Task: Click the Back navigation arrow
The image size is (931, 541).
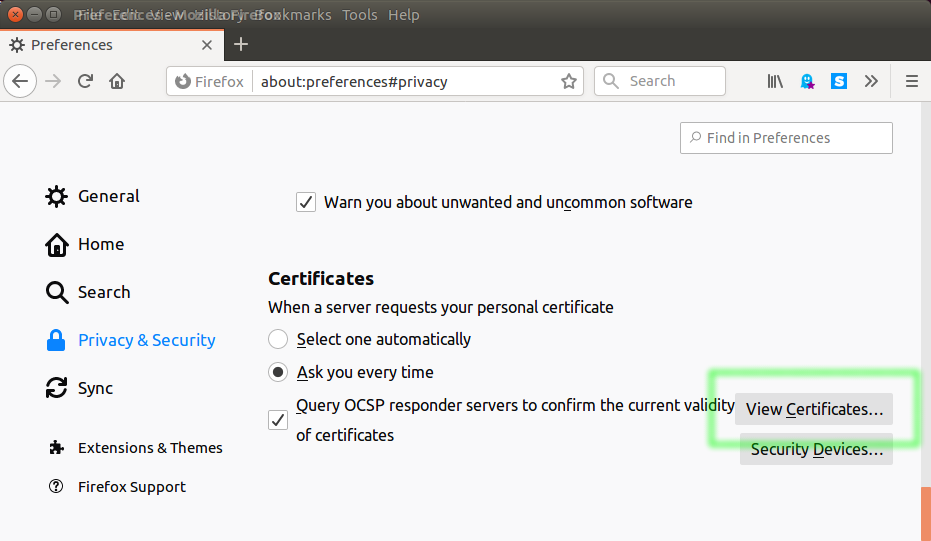Action: click(x=21, y=81)
